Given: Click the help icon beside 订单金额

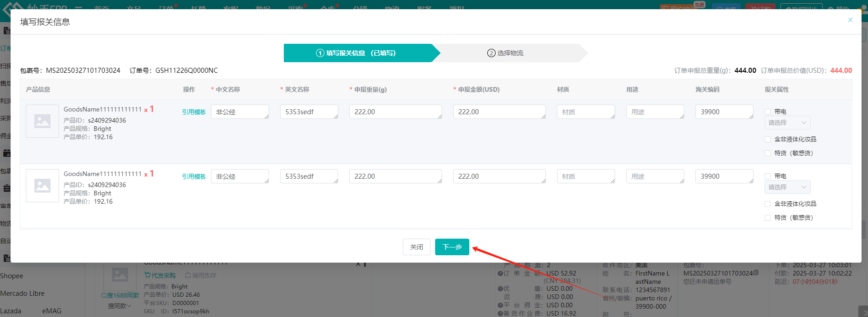Looking at the screenshot, I should tap(500, 274).
